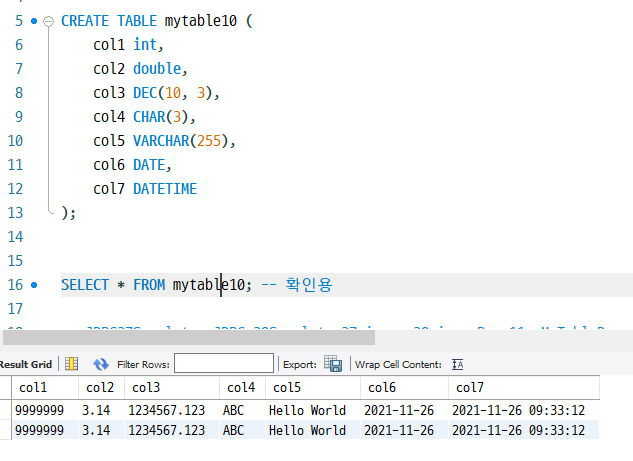Export the recordset to an external file

(x=333, y=364)
